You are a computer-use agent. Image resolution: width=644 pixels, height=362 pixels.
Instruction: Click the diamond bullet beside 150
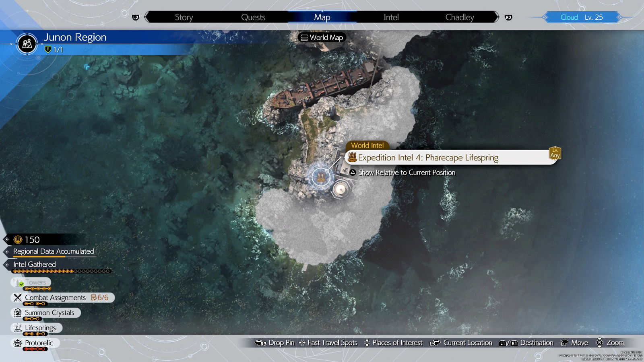6,240
